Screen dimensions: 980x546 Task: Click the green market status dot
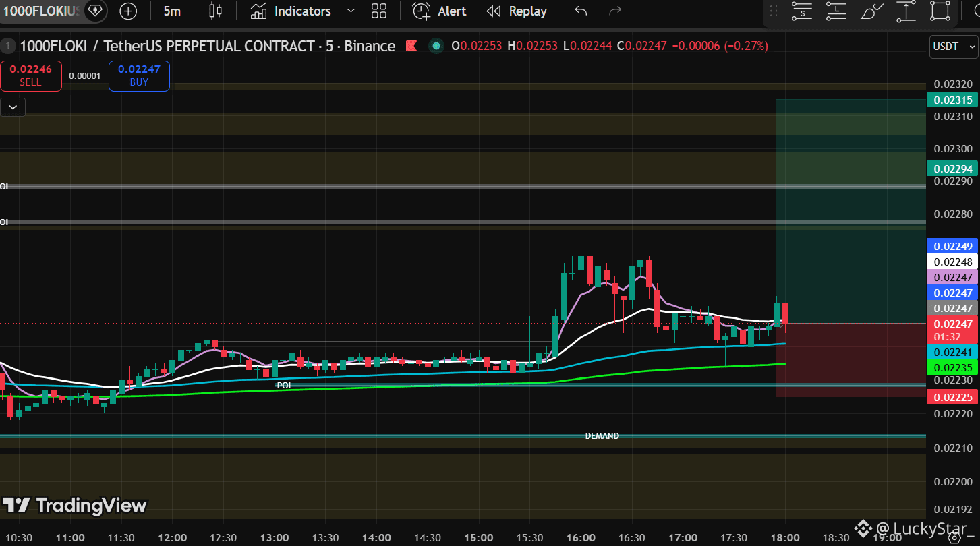pos(436,46)
